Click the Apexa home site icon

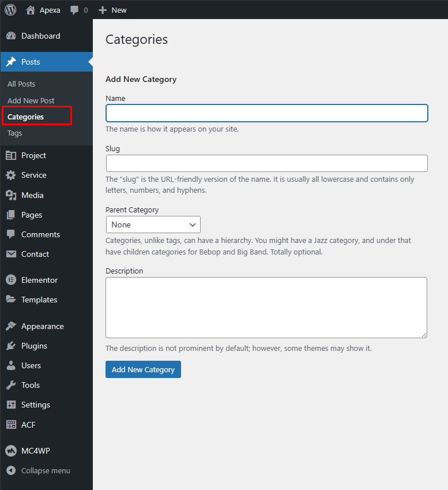click(31, 10)
